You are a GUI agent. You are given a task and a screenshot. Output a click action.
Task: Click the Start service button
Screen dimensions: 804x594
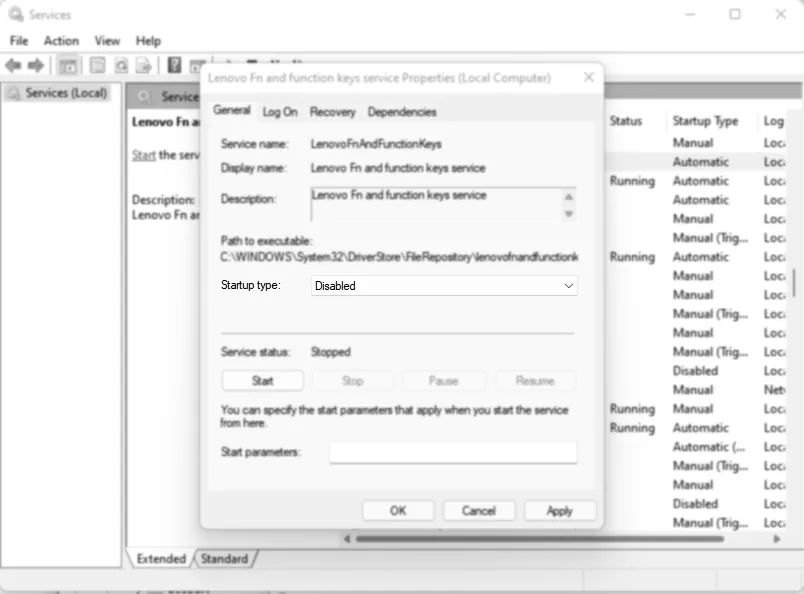click(262, 380)
